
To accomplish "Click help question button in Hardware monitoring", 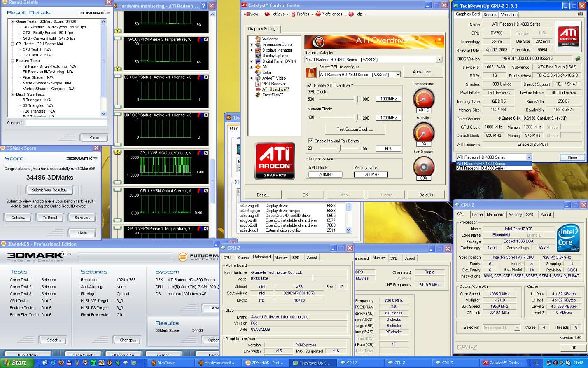I will [x=203, y=6].
